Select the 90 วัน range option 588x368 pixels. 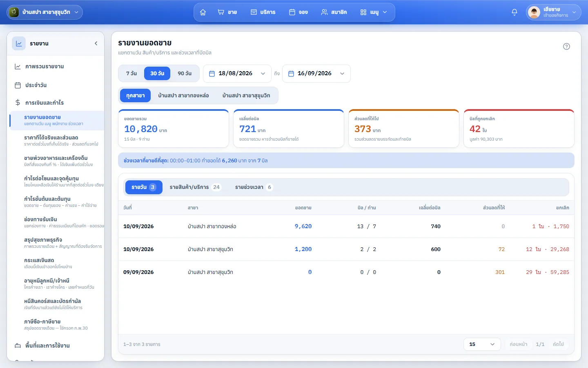click(185, 74)
